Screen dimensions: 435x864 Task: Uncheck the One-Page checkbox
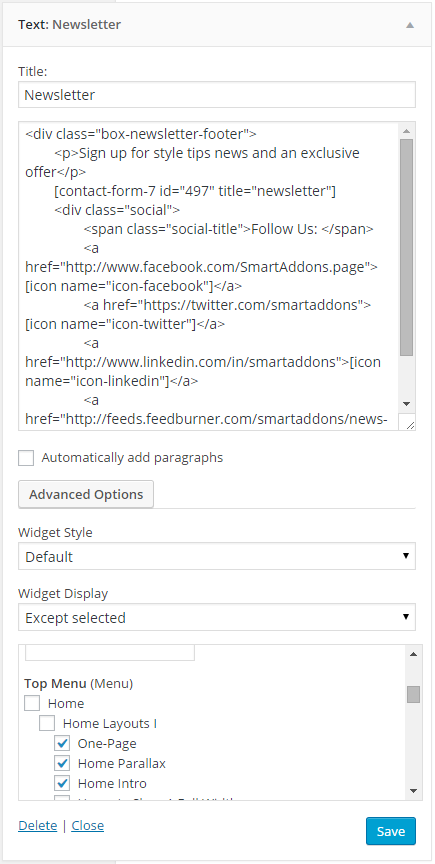click(x=62, y=743)
